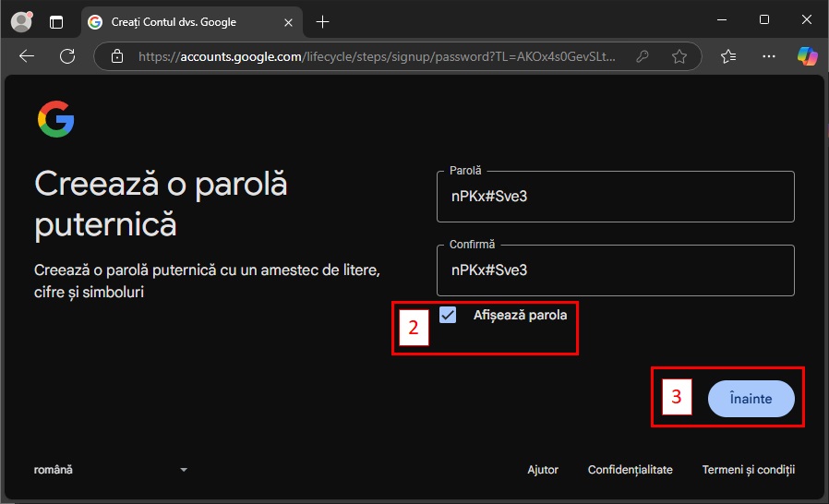
Task: Bookmark page with star icon
Action: pos(679,56)
